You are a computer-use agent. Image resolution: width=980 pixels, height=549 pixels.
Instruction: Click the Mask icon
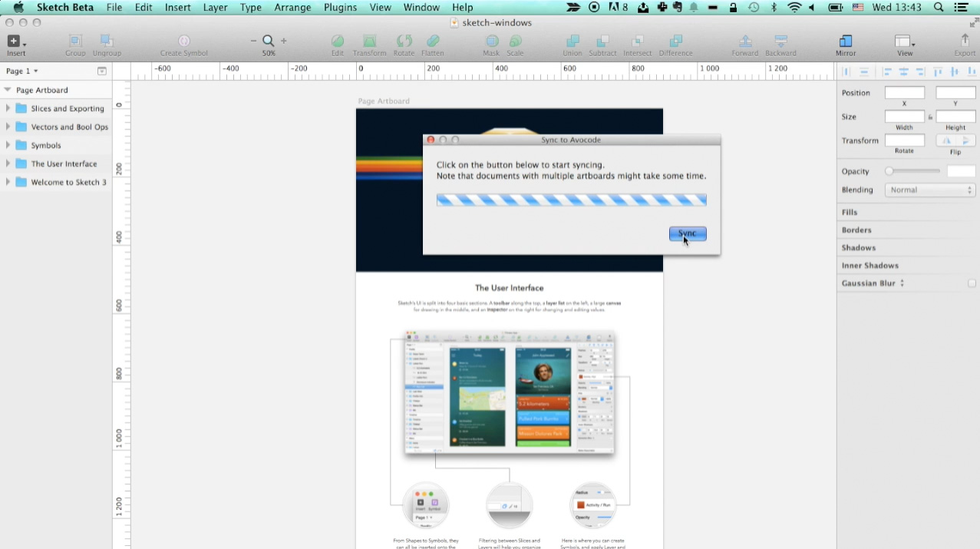[491, 41]
